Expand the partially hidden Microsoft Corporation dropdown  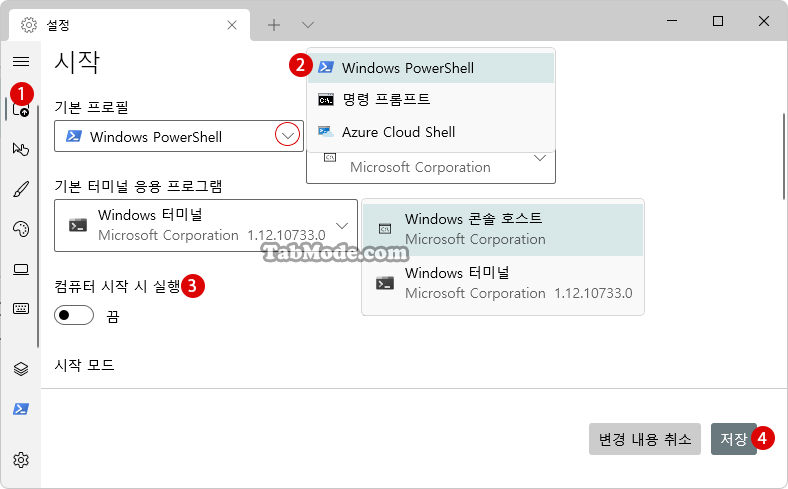(431, 167)
